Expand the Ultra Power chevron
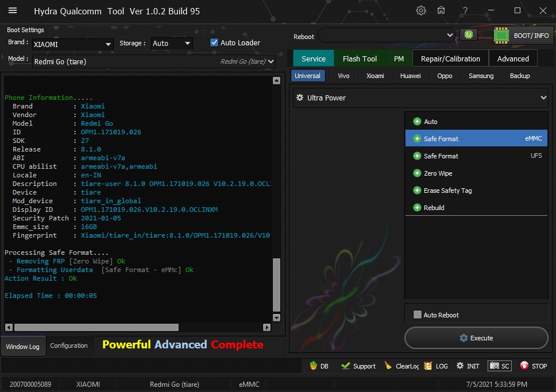 point(543,98)
